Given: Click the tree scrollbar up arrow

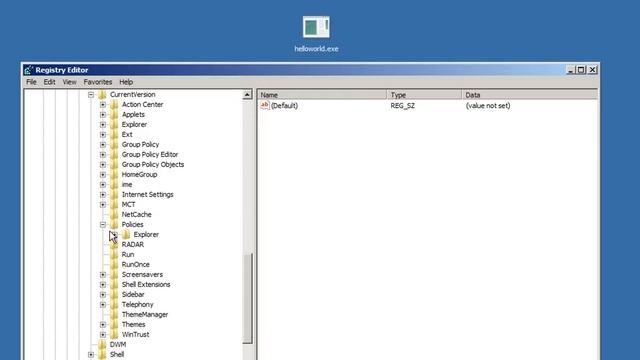Looking at the screenshot, I should (247, 95).
